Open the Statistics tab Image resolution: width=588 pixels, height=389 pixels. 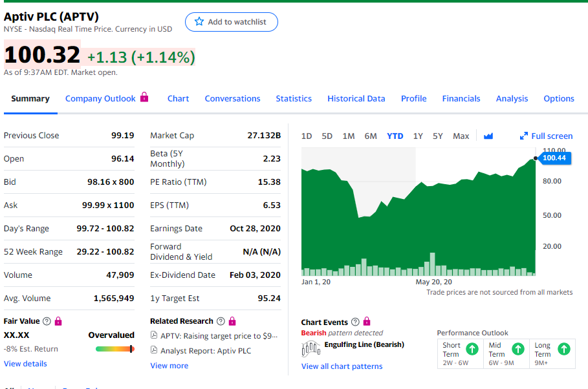pos(294,98)
